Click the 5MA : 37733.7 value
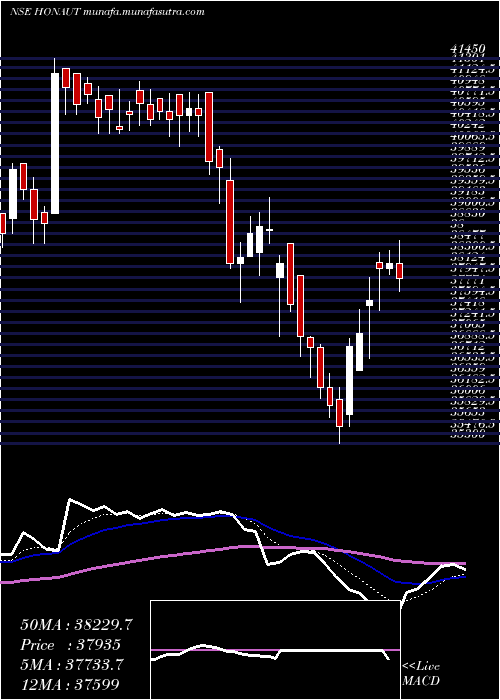 click(x=71, y=664)
